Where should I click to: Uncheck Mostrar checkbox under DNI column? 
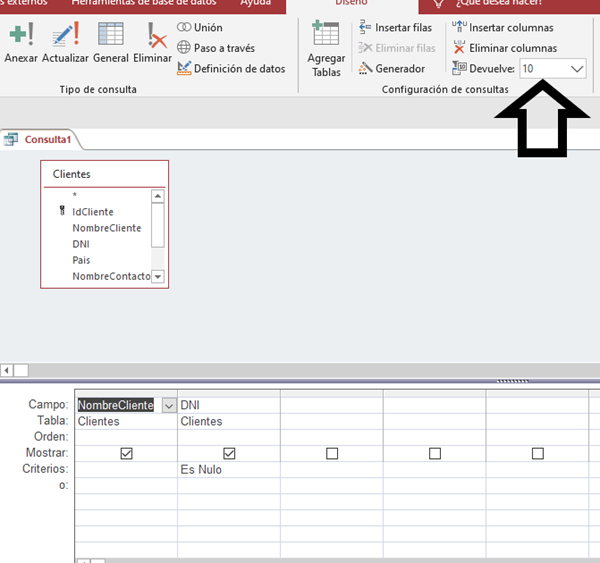click(x=229, y=453)
